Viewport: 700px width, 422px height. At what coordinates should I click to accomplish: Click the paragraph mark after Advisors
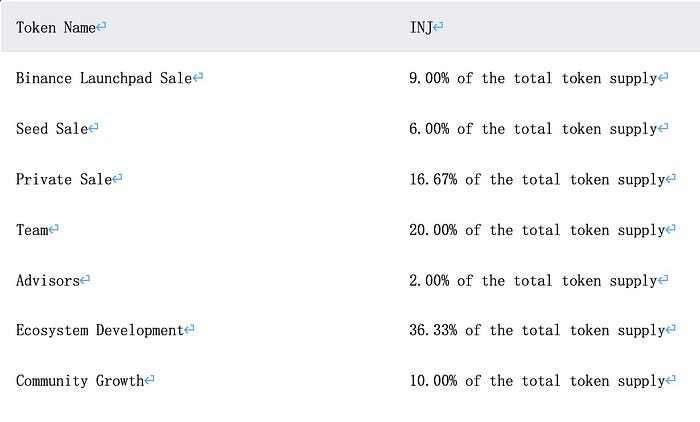tap(85, 281)
